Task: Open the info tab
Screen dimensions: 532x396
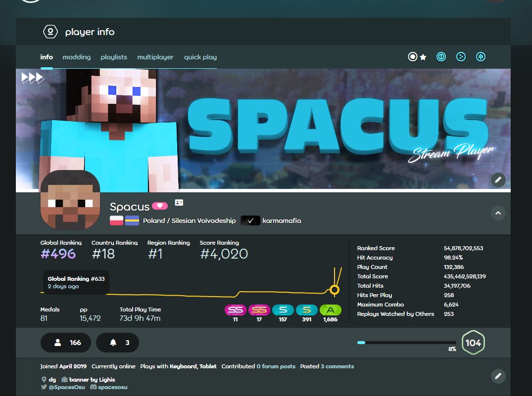Action: (x=47, y=57)
